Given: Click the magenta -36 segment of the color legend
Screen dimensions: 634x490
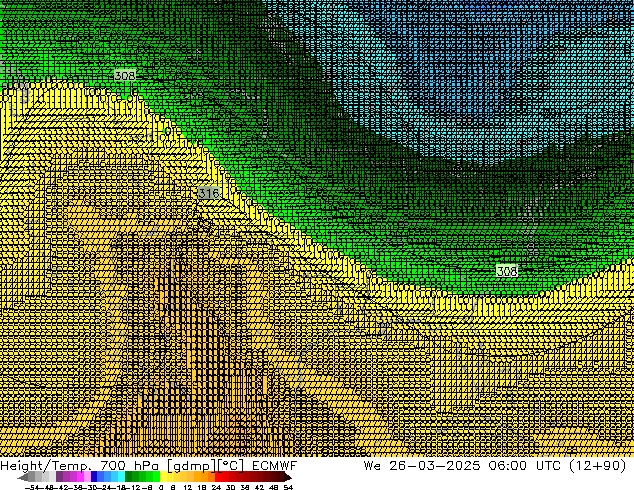Looking at the screenshot, I should [x=80, y=478].
